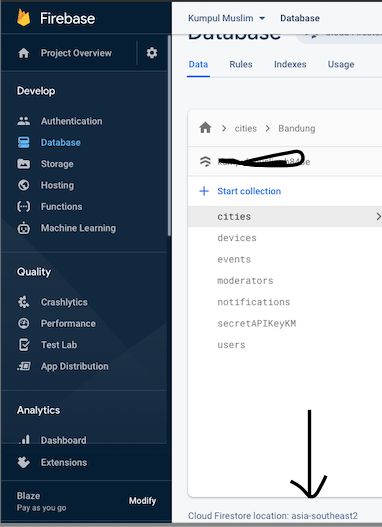Click the Develop section heading
The width and height of the screenshot is (382, 527).
(36, 91)
